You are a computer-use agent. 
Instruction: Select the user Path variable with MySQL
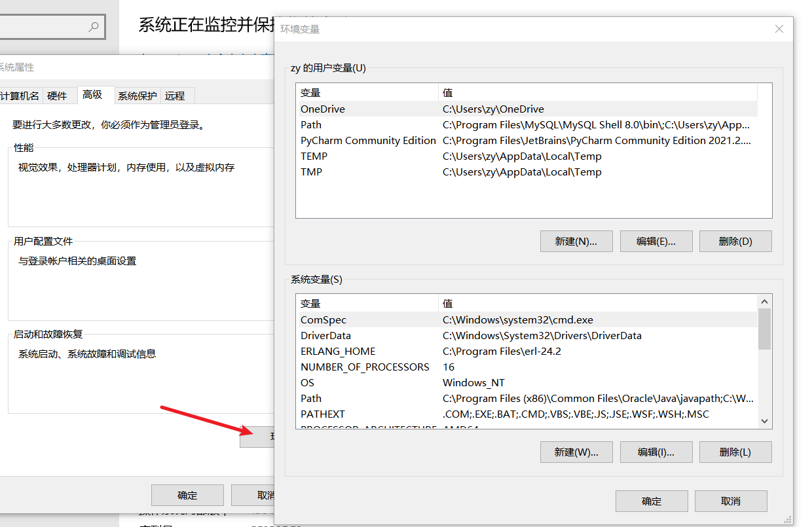coord(526,125)
